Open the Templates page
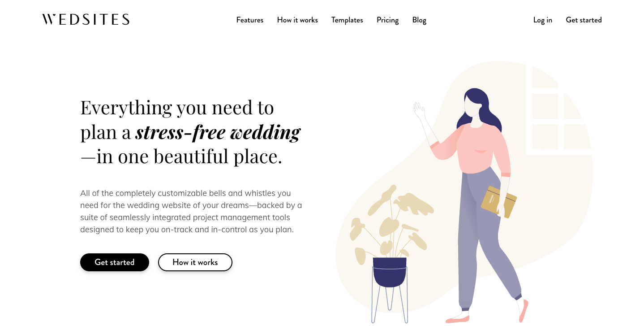This screenshot has height=326, width=644. coord(347,20)
